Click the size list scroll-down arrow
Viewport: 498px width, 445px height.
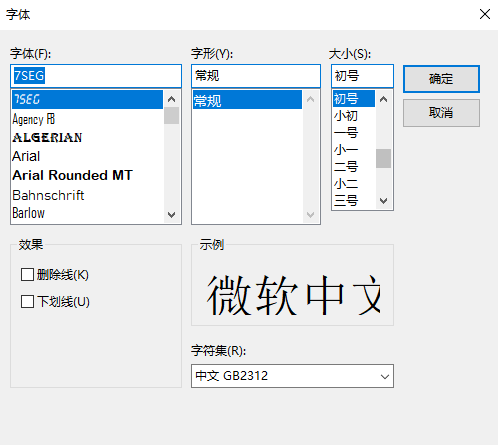(x=383, y=201)
